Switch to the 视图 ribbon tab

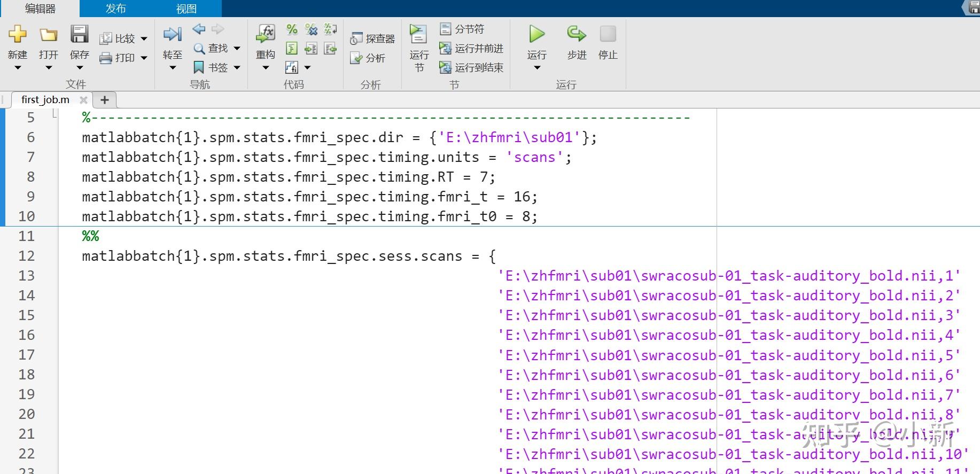pos(186,9)
